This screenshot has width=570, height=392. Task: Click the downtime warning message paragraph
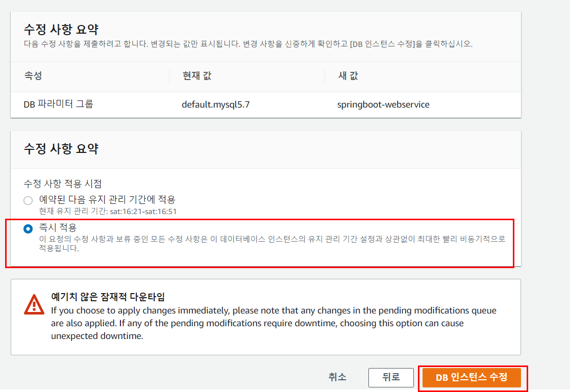coord(274,323)
